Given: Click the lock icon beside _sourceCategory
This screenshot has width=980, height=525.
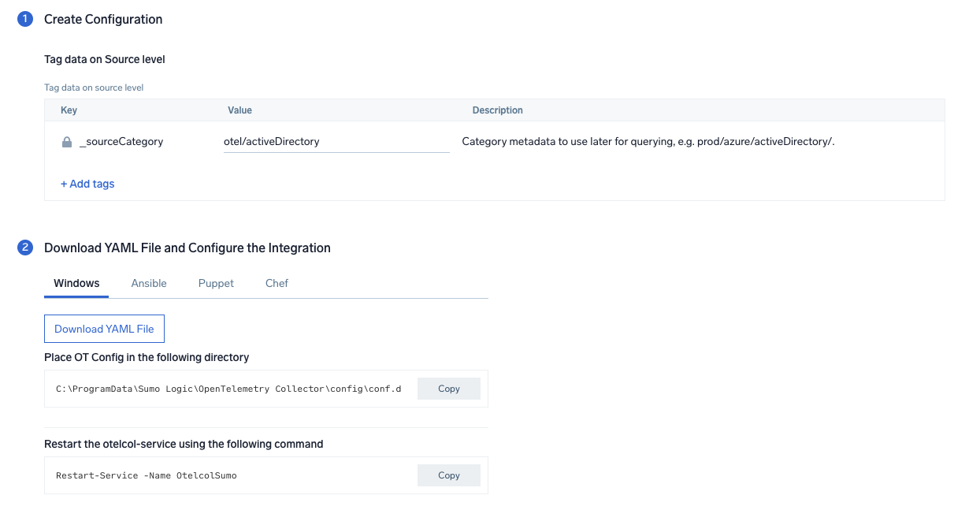Looking at the screenshot, I should (67, 143).
